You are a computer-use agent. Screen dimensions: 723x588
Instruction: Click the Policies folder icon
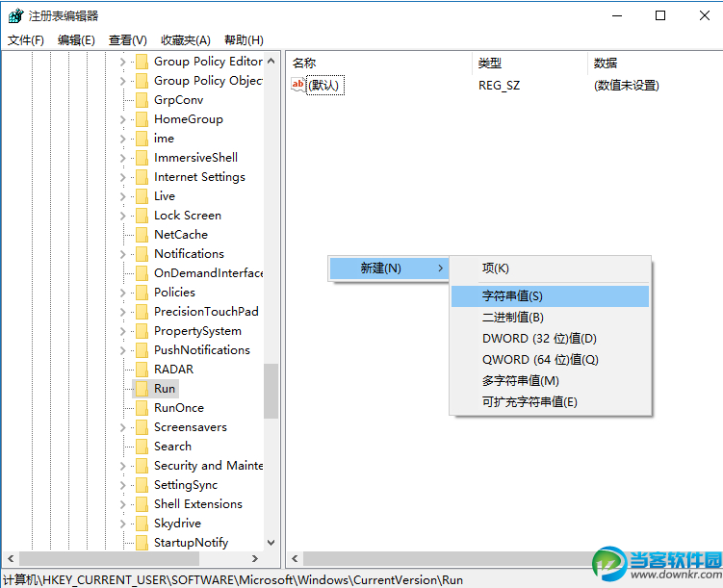(x=142, y=293)
